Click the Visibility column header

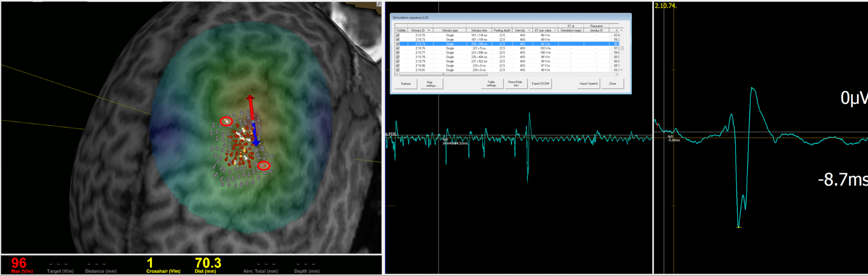click(401, 30)
